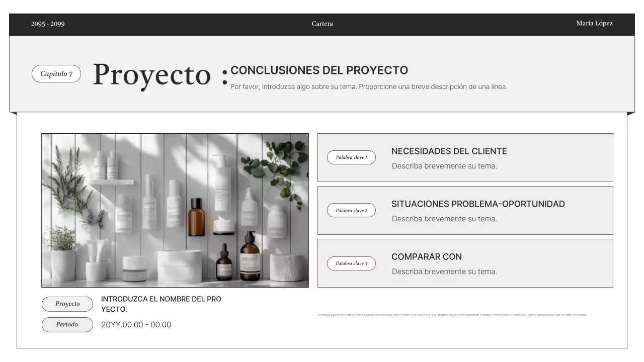Click the Capítulo 7 badge
This screenshot has width=644, height=362.
point(56,73)
